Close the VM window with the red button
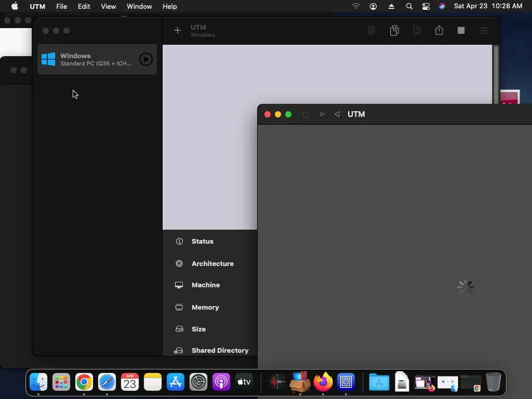 [x=268, y=114]
